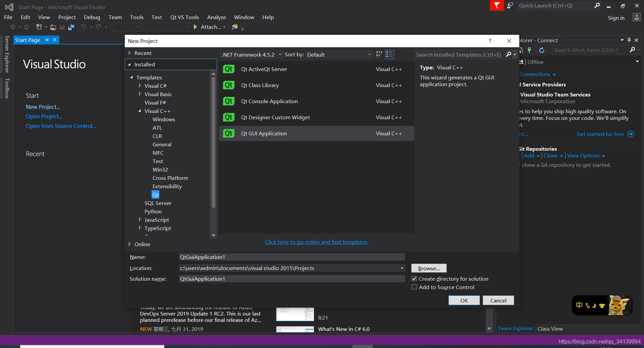644x348 pixels.
Task: Click the Visual Studio logo in title bar
Action: click(x=9, y=7)
